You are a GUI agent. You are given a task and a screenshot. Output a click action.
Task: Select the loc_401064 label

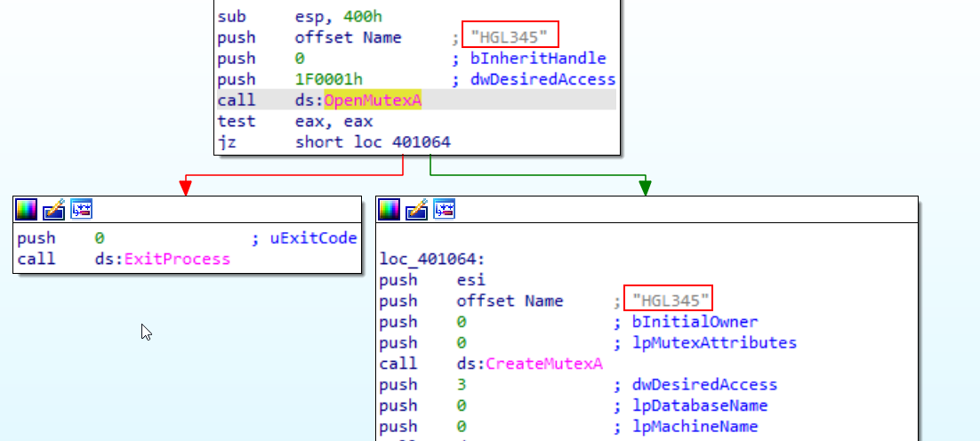click(428, 259)
